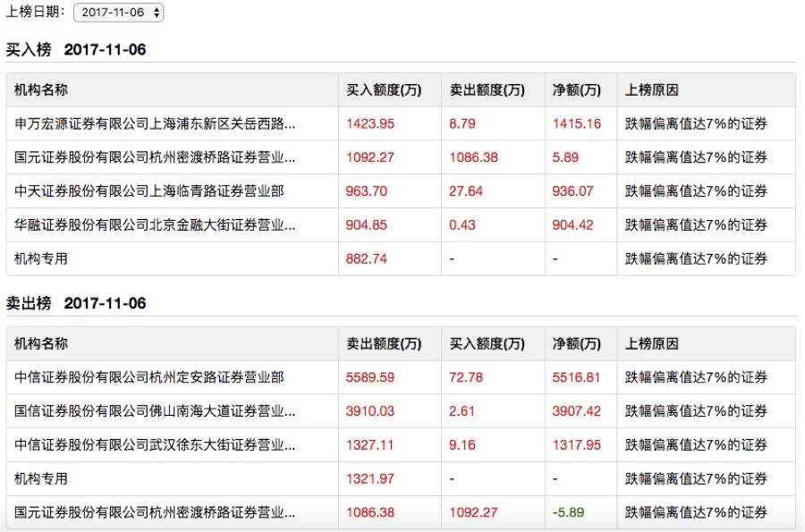Click 中信证券股份有限公司武汉徐东大街 row name
The image size is (805, 532).
(x=155, y=444)
